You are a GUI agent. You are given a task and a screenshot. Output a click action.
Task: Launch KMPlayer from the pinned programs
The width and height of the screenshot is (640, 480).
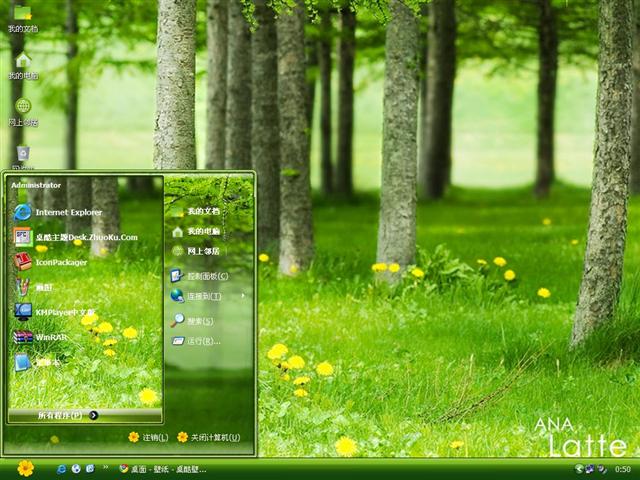coord(62,312)
